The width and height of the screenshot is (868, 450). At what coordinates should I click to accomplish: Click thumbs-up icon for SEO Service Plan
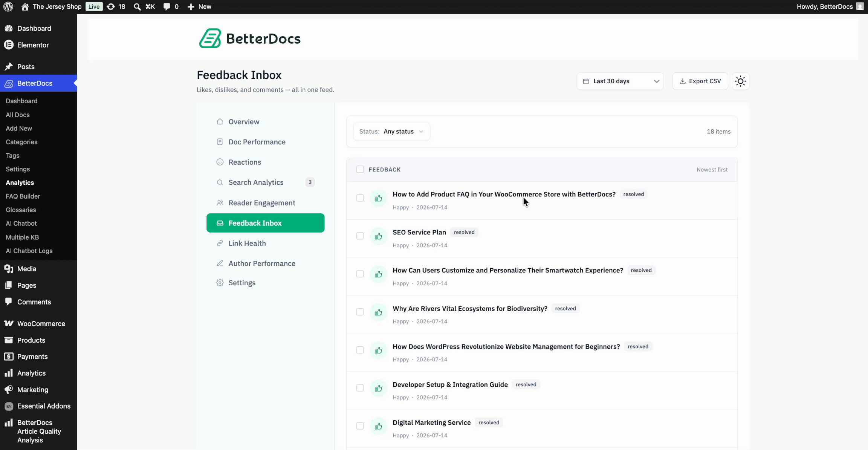click(x=378, y=236)
